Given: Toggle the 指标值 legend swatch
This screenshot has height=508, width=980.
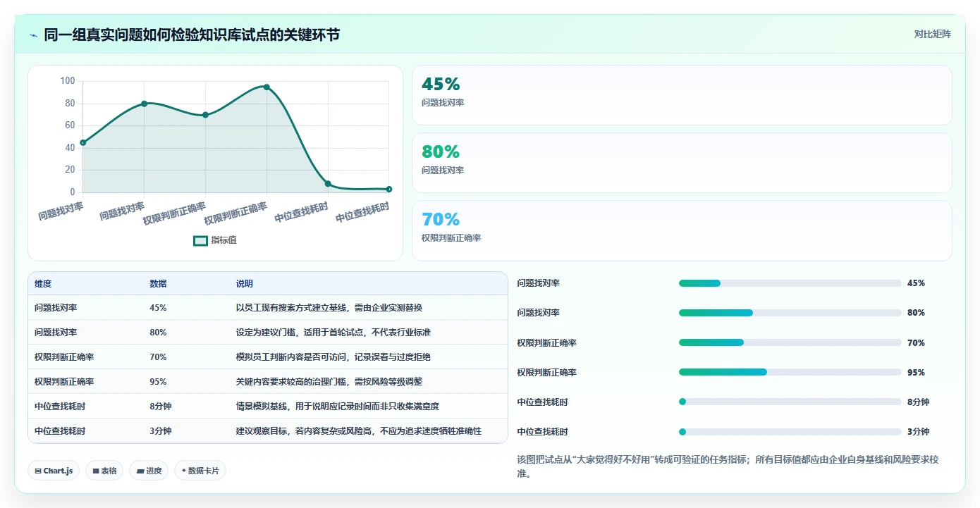Looking at the screenshot, I should coord(201,240).
